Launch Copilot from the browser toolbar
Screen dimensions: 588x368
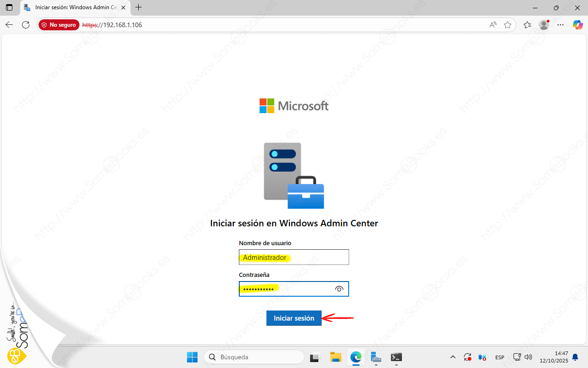577,25
